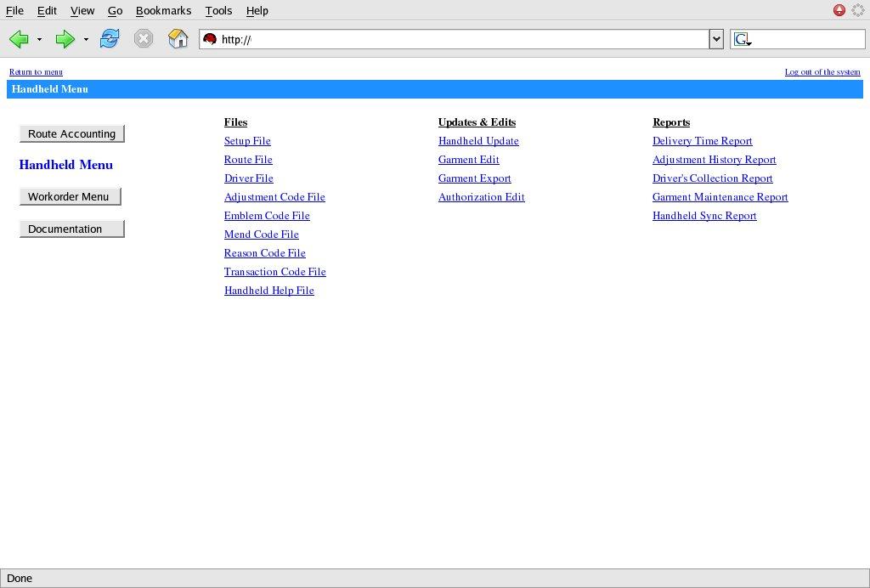
Task: Open the Help menu
Action: pos(257,10)
